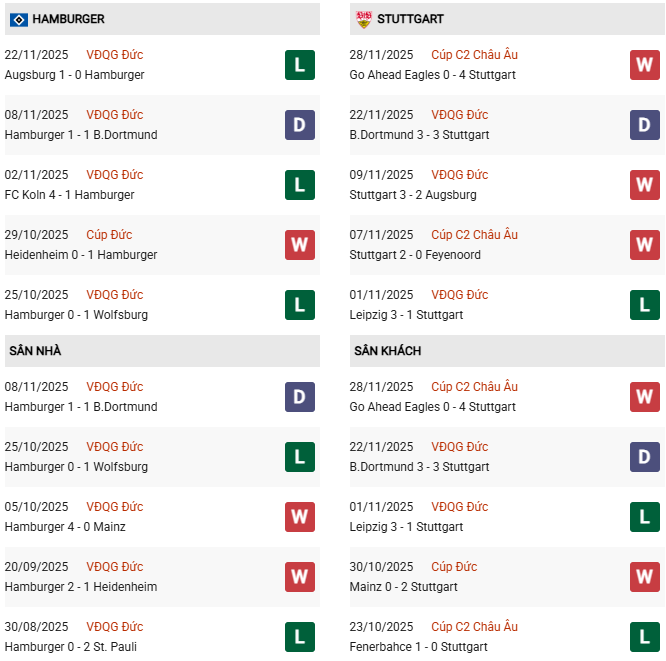Click the W badge for Stuttgart 3 - 2 Augsburg
This screenshot has height=661, width=666.
click(645, 185)
